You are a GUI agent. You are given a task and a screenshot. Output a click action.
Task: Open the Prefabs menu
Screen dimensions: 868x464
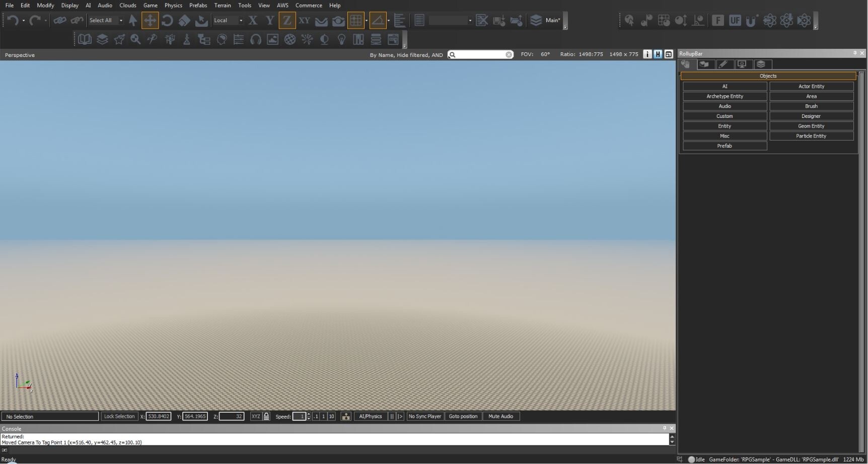pos(198,5)
